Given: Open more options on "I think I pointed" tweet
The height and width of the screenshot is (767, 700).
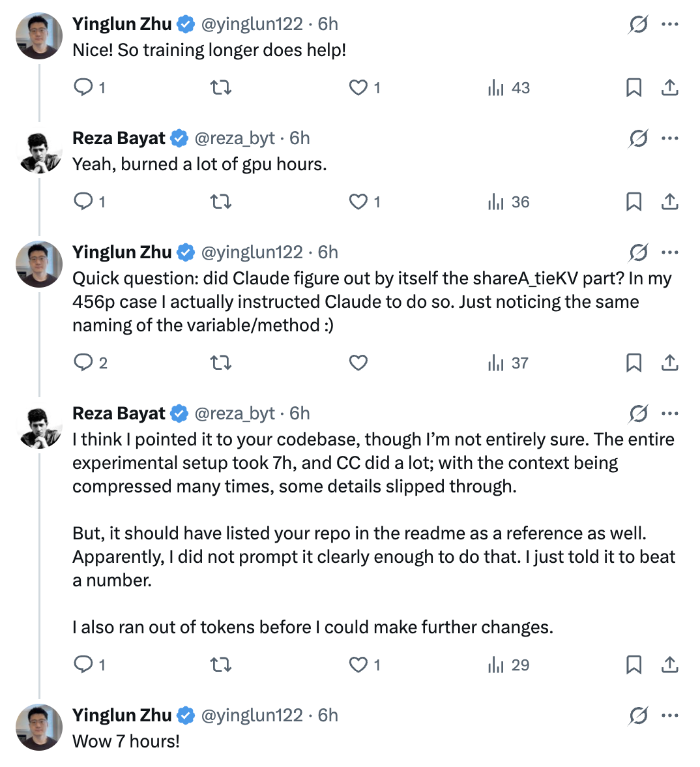Looking at the screenshot, I should (x=670, y=414).
